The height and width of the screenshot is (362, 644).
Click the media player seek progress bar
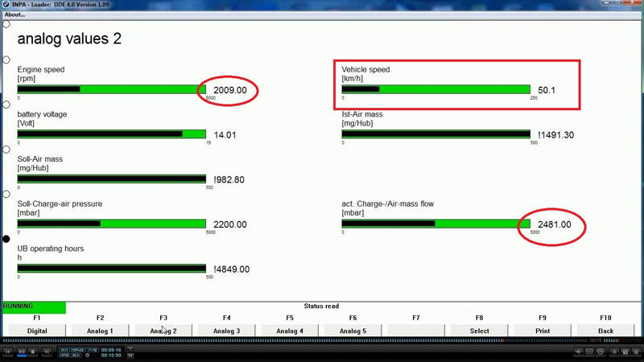(322, 341)
